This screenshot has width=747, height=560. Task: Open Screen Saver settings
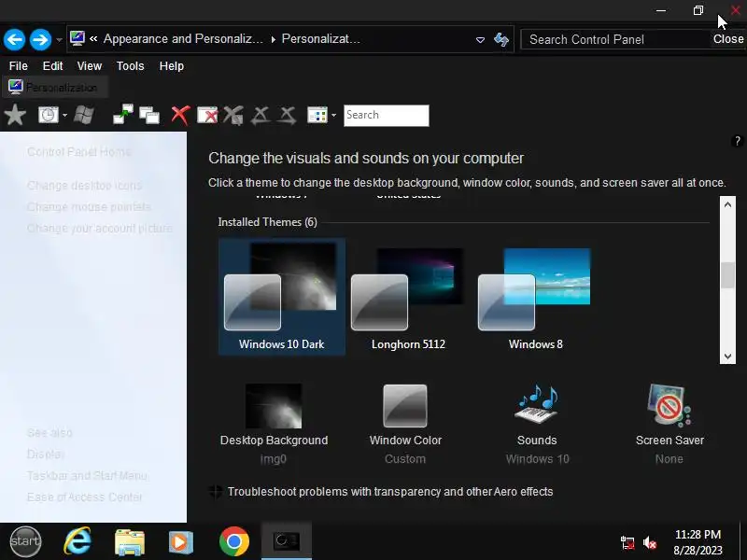point(669,425)
